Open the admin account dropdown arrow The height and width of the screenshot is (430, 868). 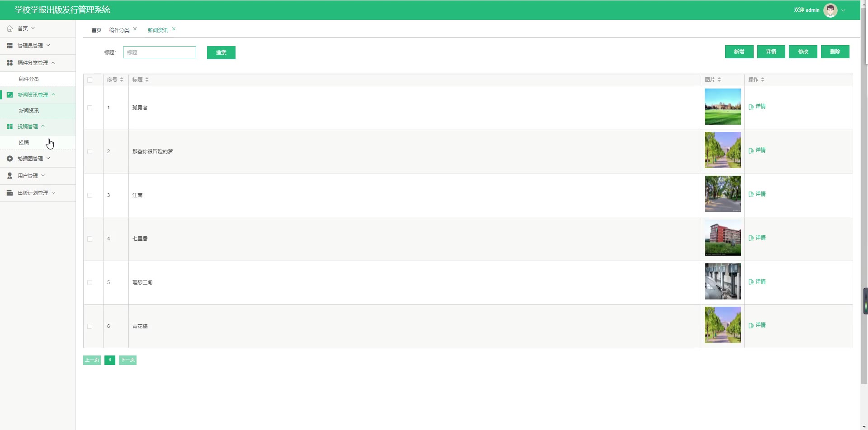point(844,10)
